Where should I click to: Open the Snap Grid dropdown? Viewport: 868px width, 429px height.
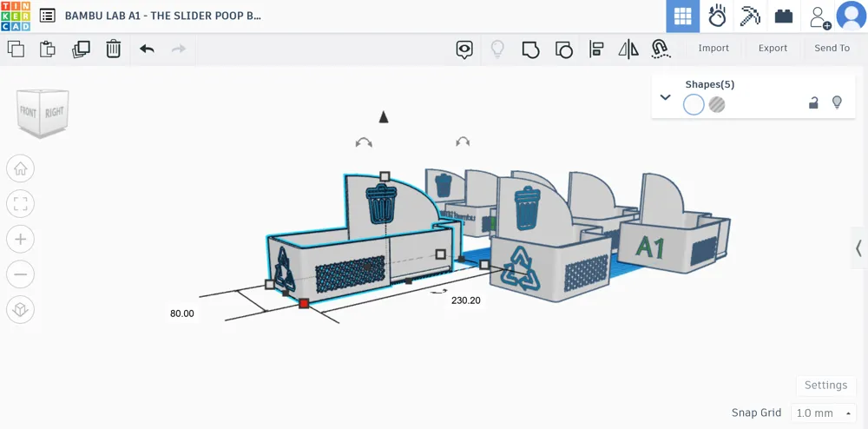[x=823, y=413]
